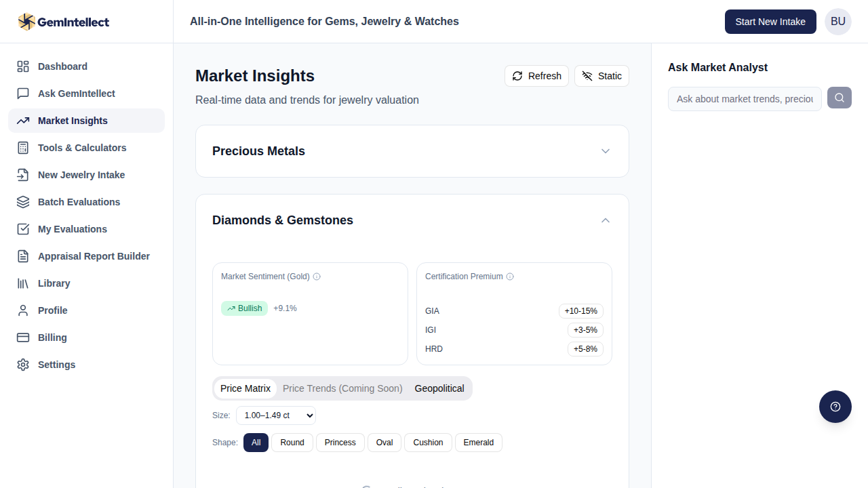868x488 pixels.
Task: Click the Market Sentiment info icon
Action: click(317, 277)
